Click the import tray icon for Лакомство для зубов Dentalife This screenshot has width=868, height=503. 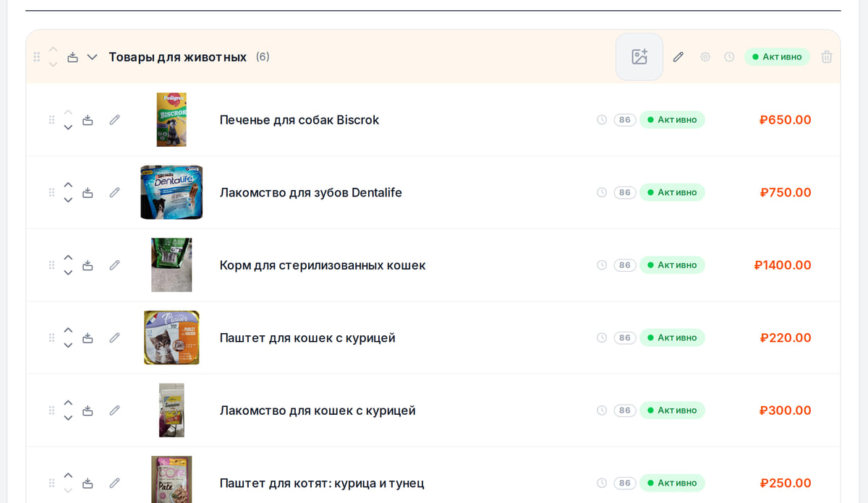tap(88, 192)
